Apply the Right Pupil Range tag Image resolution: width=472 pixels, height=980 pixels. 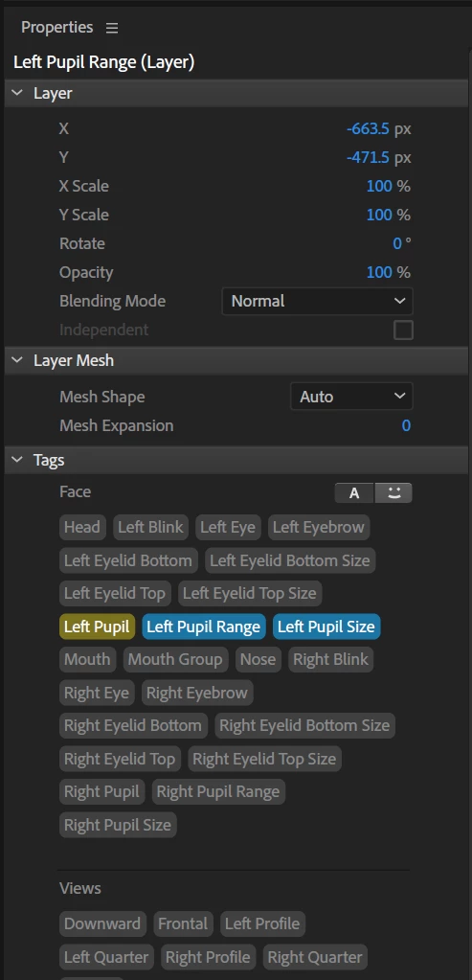tap(218, 792)
